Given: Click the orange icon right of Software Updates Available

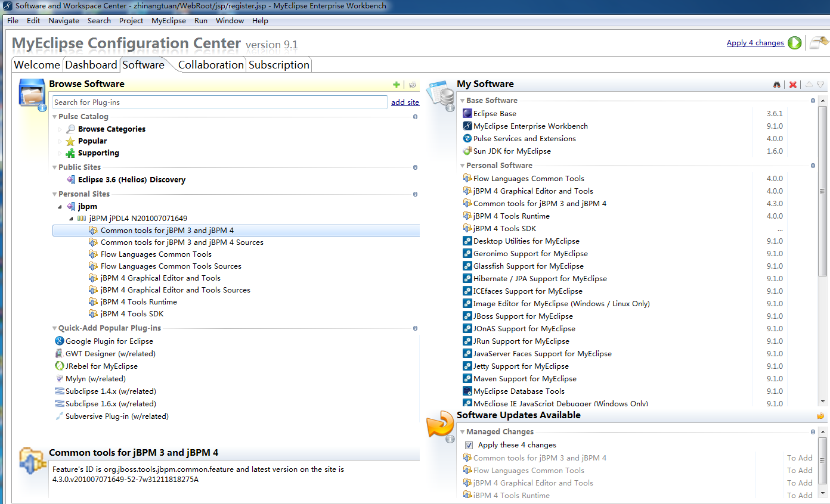Looking at the screenshot, I should pyautogui.click(x=820, y=416).
